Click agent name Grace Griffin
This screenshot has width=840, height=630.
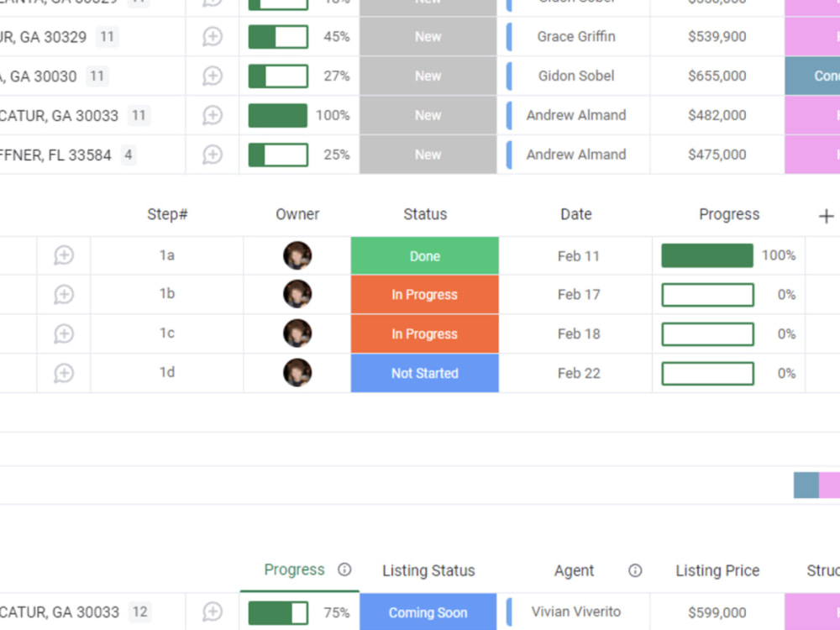576,36
